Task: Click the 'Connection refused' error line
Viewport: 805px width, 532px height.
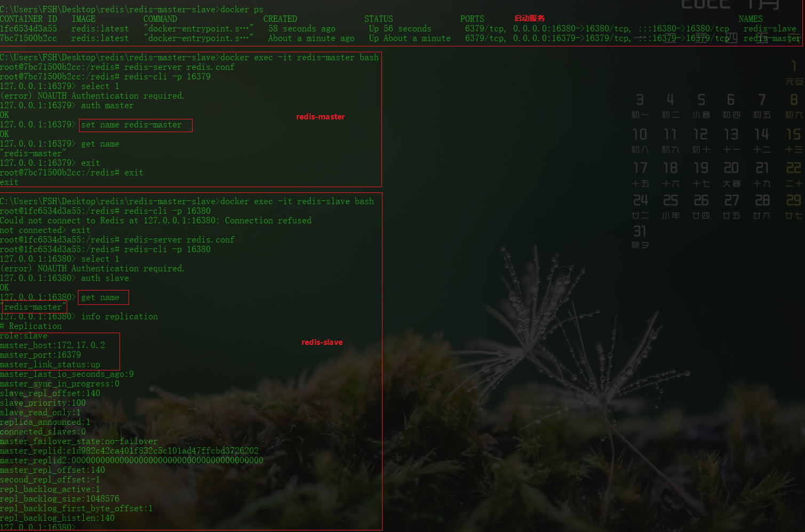Action: (156, 220)
